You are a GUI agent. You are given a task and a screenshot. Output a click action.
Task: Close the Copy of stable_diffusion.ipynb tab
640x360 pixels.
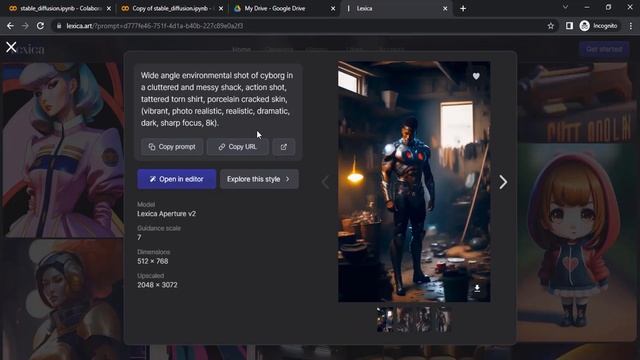click(221, 9)
